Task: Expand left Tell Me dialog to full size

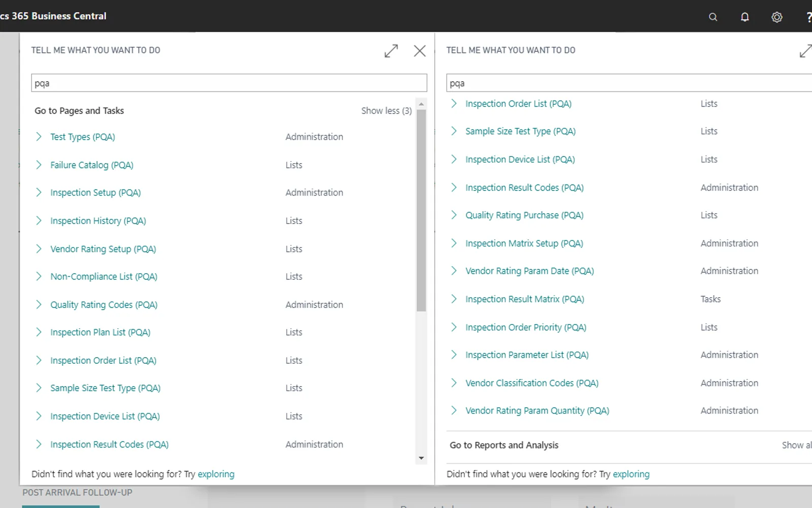Action: pos(391,51)
